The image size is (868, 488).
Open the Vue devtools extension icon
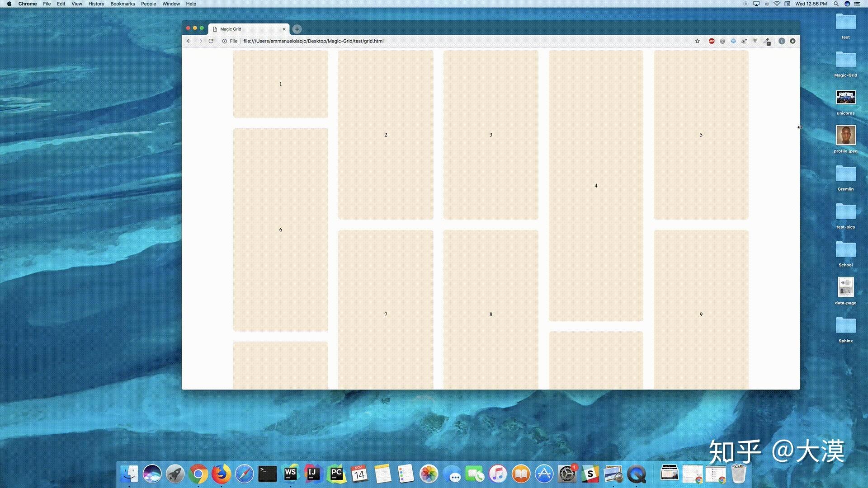coord(755,41)
